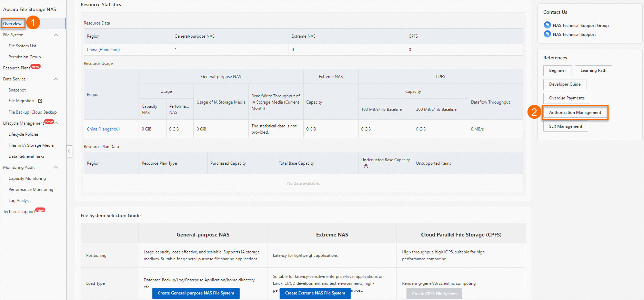Open Authorization Management
The image size is (644, 300).
coord(575,113)
